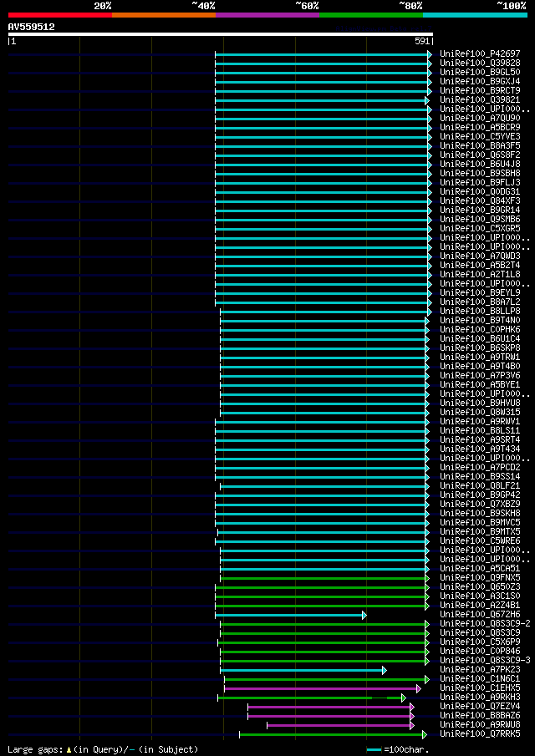Select the UniRef100_A5BCR9 label
This screenshot has width=535, height=756.
[x=480, y=127]
